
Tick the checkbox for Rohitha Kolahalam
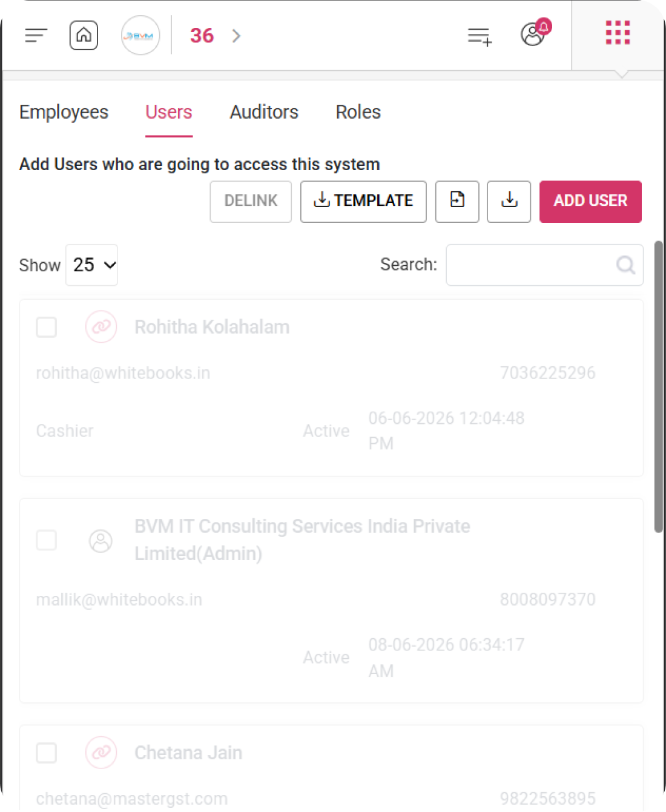tap(47, 327)
